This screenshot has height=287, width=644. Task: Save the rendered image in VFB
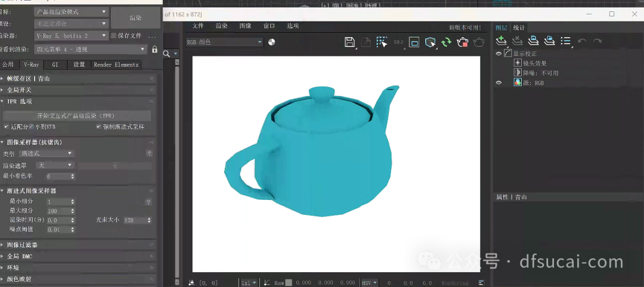[x=349, y=42]
